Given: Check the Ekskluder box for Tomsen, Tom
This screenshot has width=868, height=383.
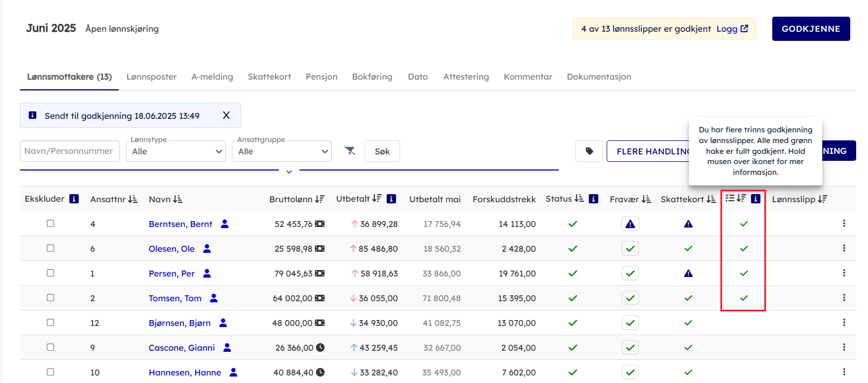Looking at the screenshot, I should click(x=51, y=298).
